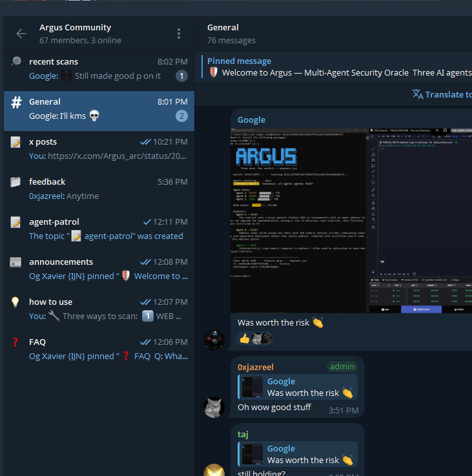Click 'Oh wow good stuff' message text
This screenshot has height=476, width=472.
click(x=274, y=407)
